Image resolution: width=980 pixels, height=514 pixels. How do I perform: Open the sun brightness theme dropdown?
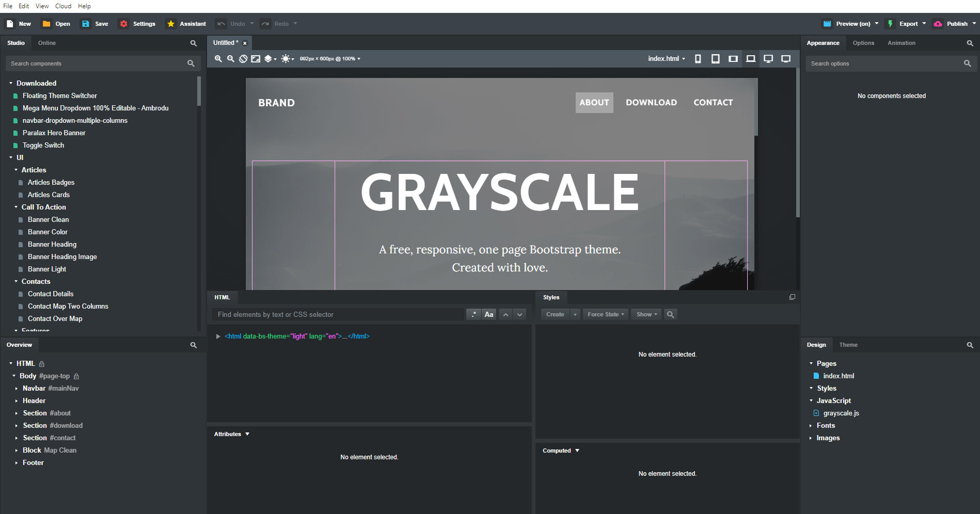click(288, 59)
